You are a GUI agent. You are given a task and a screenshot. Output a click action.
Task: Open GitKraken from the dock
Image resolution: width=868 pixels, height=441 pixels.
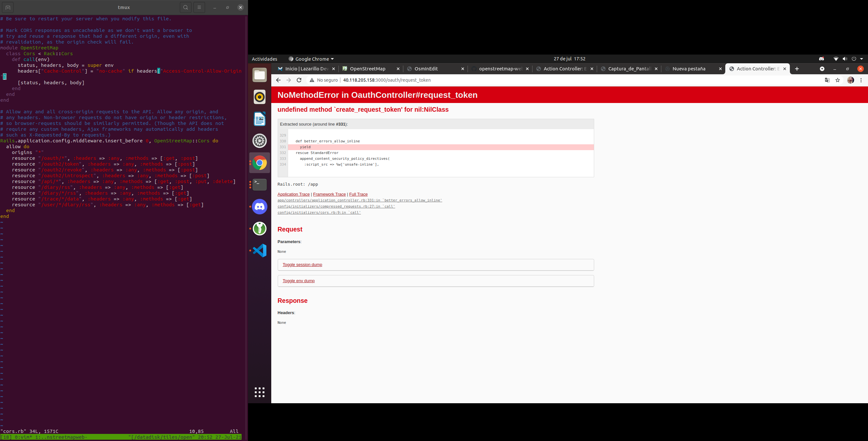pyautogui.click(x=259, y=229)
